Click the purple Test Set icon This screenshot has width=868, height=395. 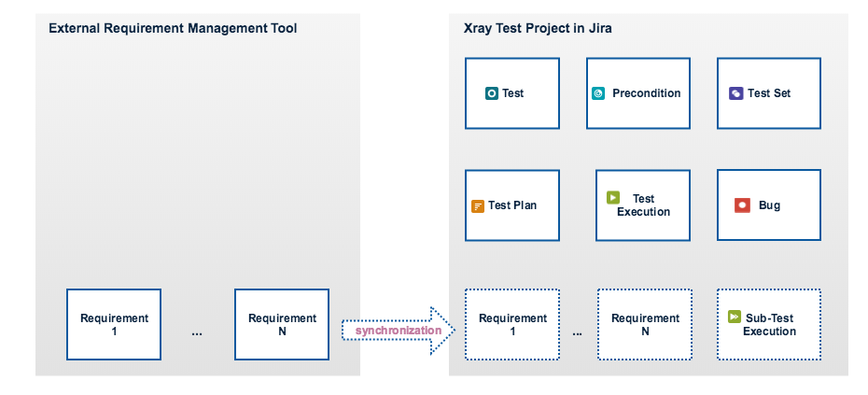tap(735, 93)
